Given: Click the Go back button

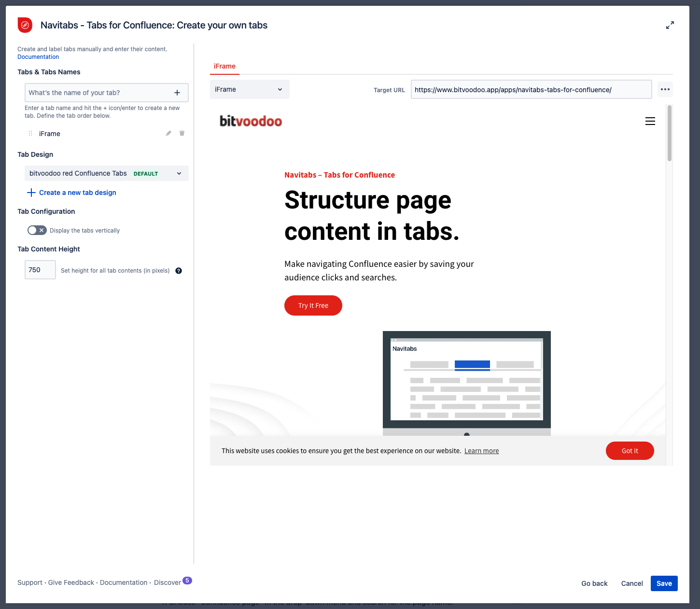Looking at the screenshot, I should 594,583.
